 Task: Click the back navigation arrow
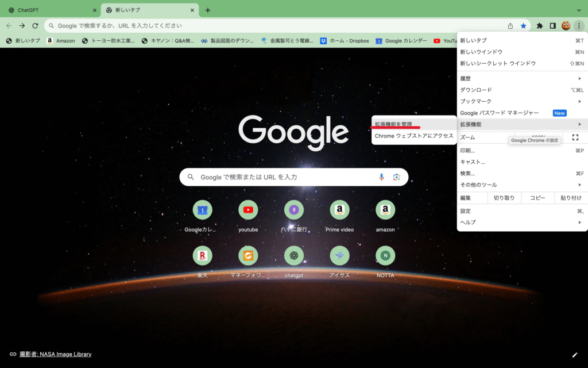(x=9, y=25)
